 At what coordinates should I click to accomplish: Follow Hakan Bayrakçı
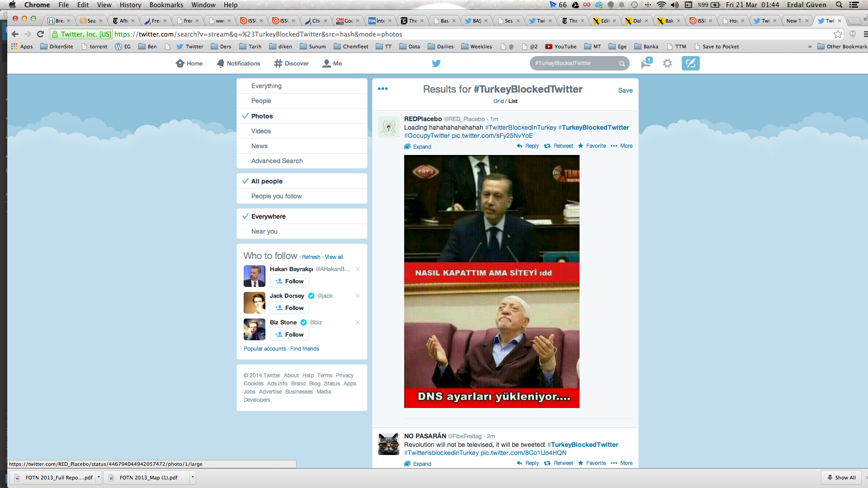[x=289, y=281]
